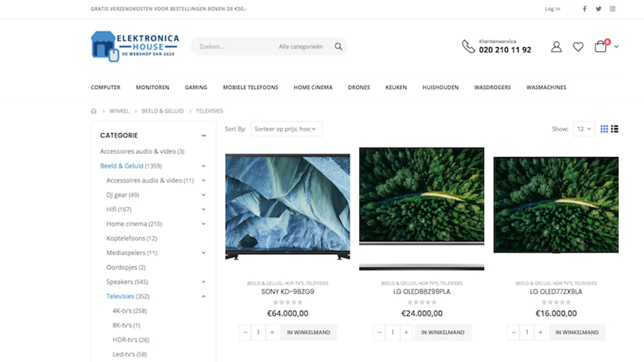Viewport: 644px width, 362px height.
Task: Open the Gaming menu item
Action: pos(196,88)
